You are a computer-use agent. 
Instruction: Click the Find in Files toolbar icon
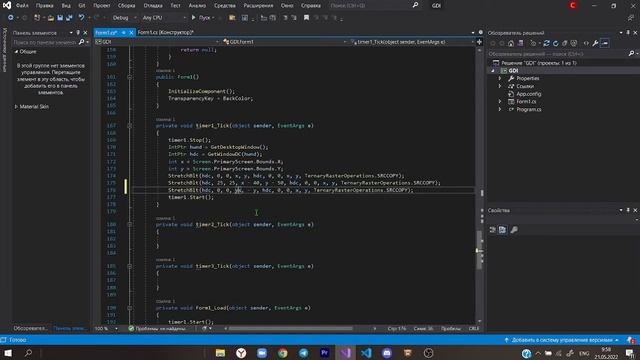coord(232,18)
